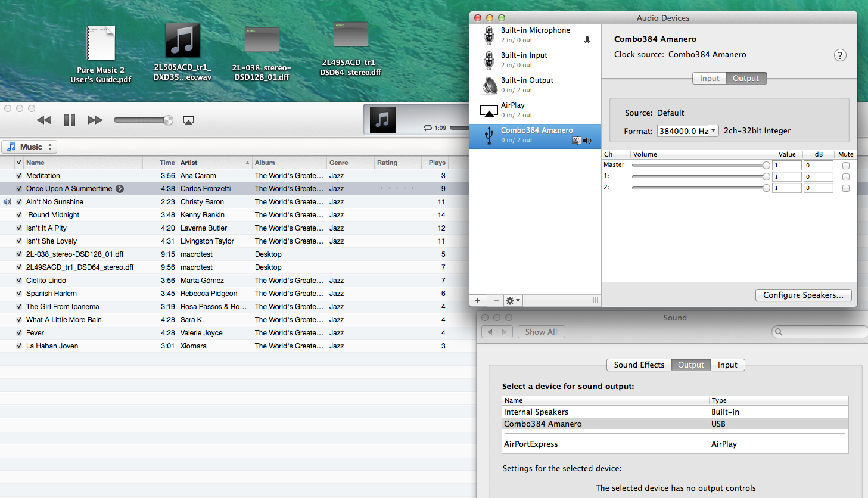Skip to next track in iTunes
Image resolution: width=868 pixels, height=498 pixels.
click(95, 120)
